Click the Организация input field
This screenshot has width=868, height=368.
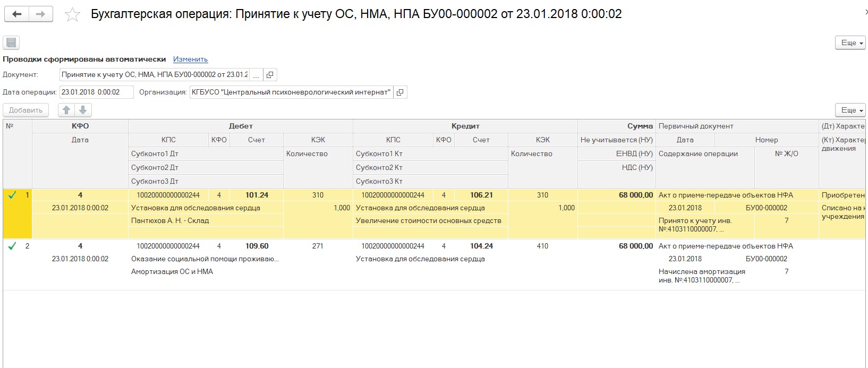(291, 92)
